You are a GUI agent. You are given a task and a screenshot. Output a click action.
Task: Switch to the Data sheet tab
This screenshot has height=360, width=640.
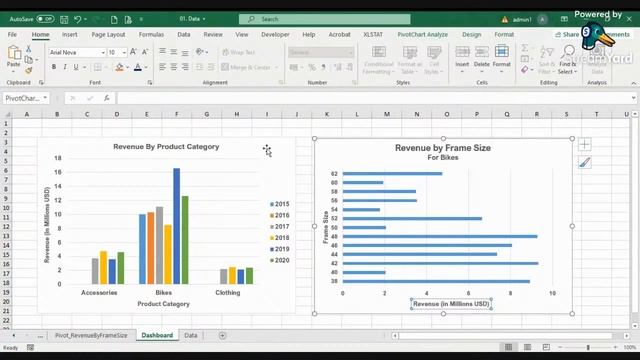pos(191,336)
